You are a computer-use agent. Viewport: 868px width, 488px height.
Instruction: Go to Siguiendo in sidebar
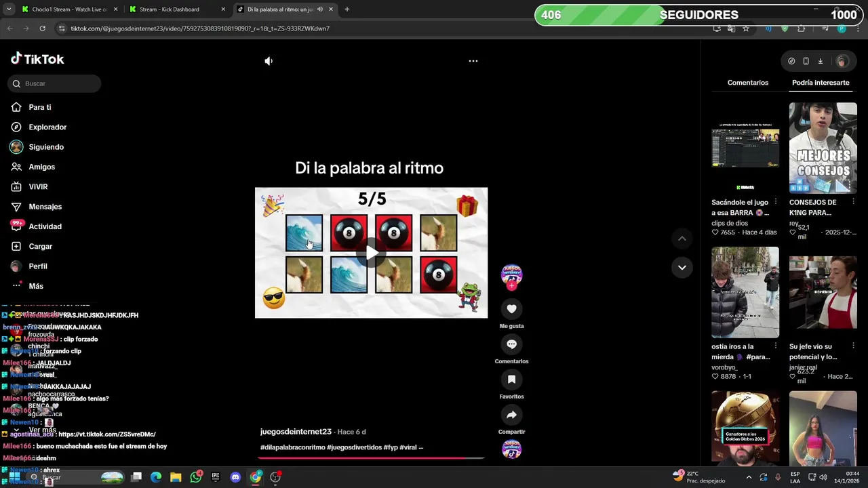(46, 147)
